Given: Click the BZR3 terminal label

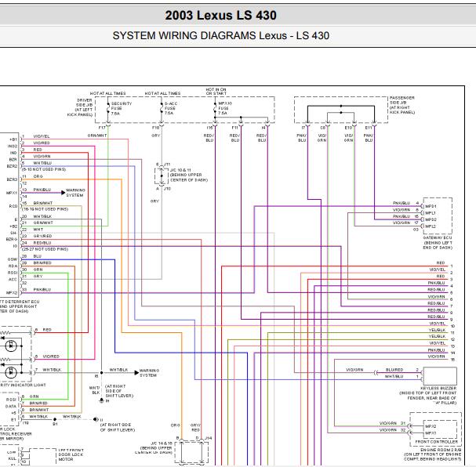Looking at the screenshot, I should 12,179.
